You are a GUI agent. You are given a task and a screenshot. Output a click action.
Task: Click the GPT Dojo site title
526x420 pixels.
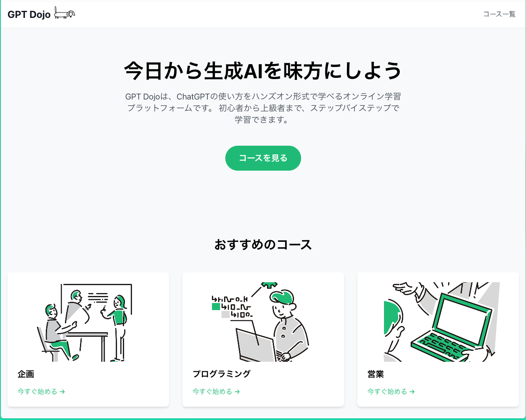pos(29,15)
